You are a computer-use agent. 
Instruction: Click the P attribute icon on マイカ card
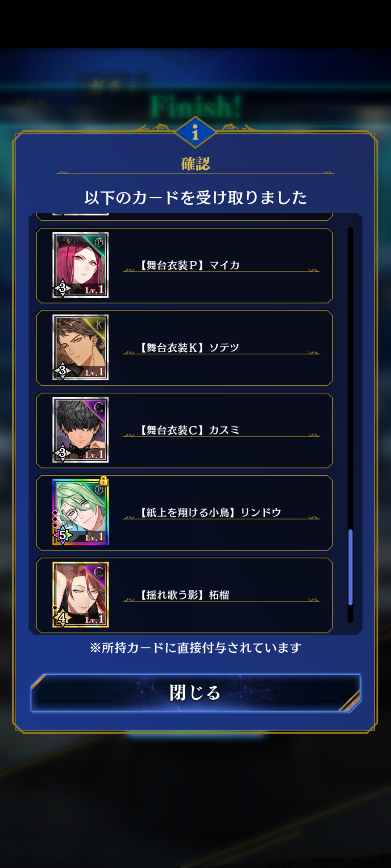pos(99,242)
